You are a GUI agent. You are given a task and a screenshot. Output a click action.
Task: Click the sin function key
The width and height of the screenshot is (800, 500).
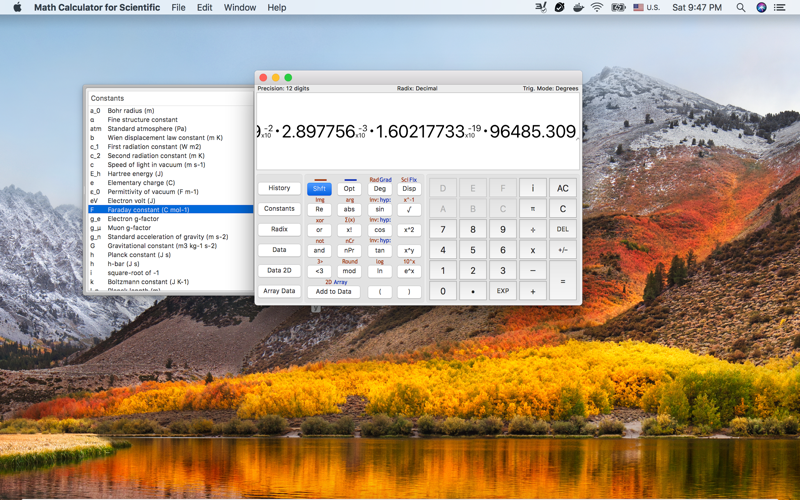click(x=380, y=209)
